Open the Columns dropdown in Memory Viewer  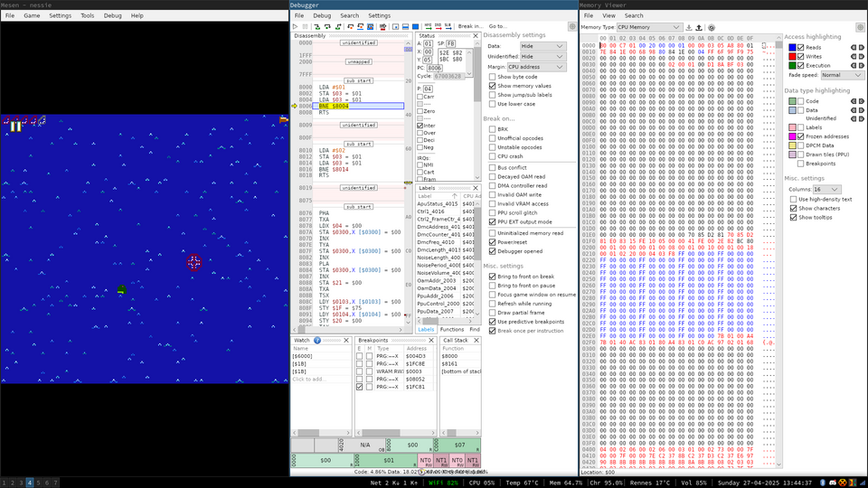[826, 189]
